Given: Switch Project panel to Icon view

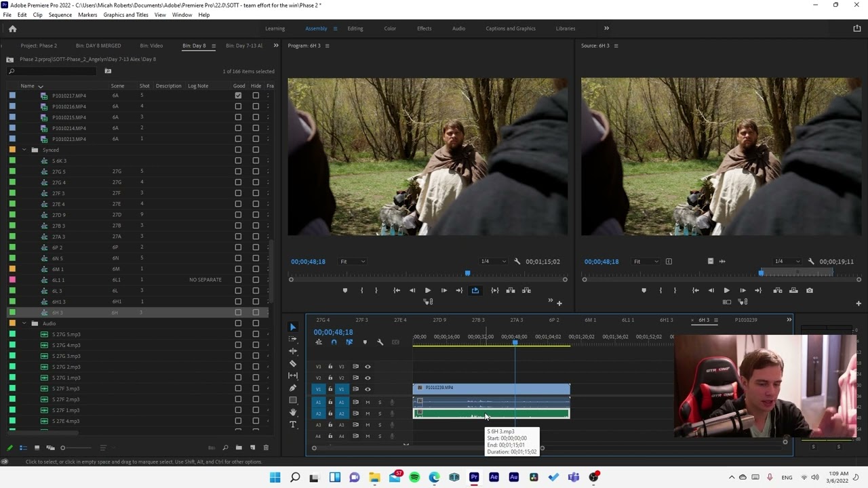Looking at the screenshot, I should point(37,447).
